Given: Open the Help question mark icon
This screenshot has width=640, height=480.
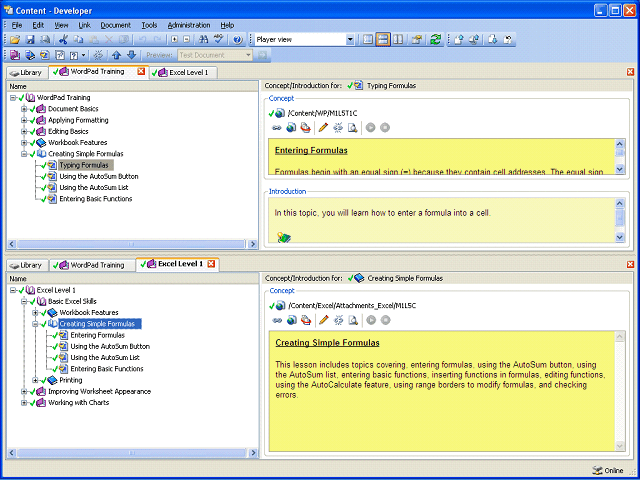Looking at the screenshot, I should [238, 40].
